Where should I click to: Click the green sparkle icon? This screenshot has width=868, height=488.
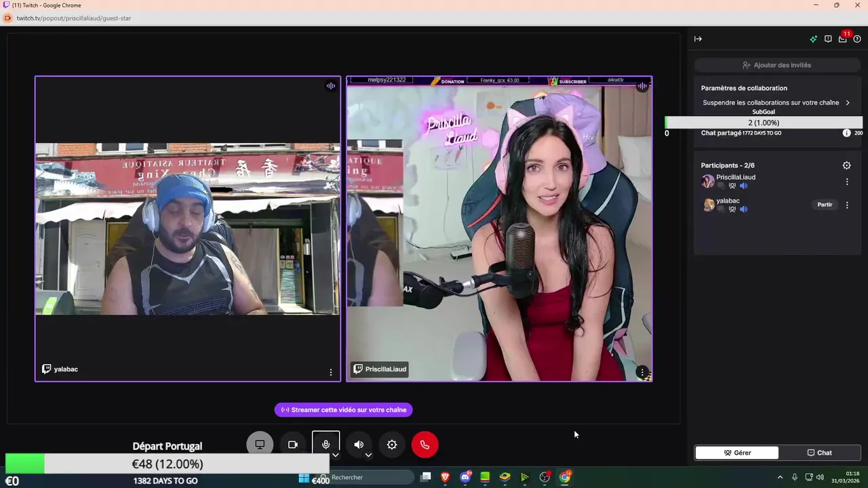pyautogui.click(x=814, y=39)
